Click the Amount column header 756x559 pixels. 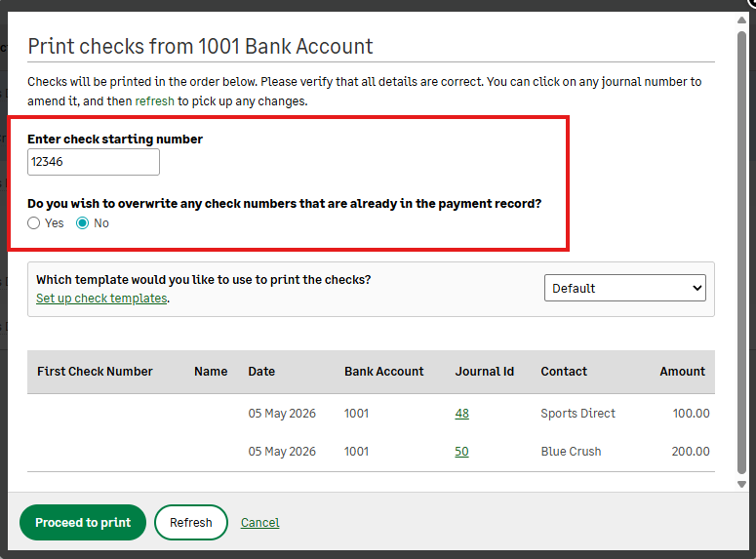682,372
